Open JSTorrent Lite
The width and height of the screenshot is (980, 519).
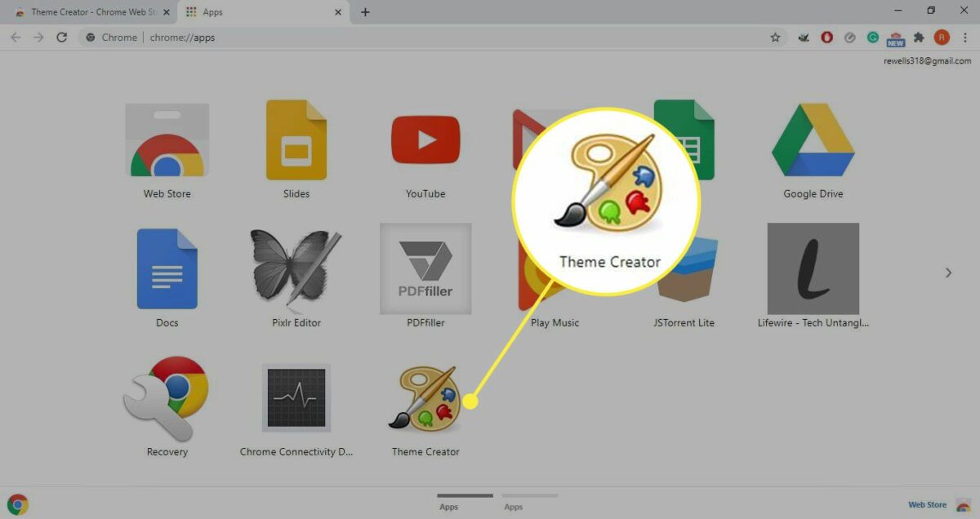coord(684,268)
